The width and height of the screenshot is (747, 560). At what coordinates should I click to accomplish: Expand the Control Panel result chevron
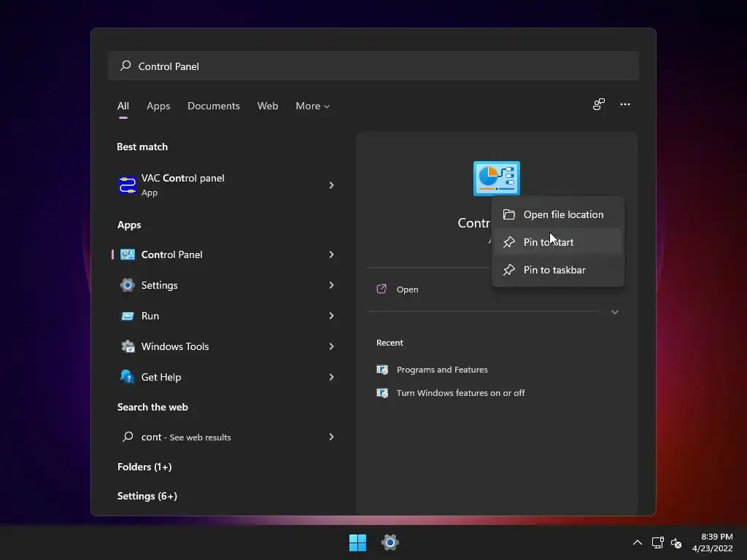point(332,254)
